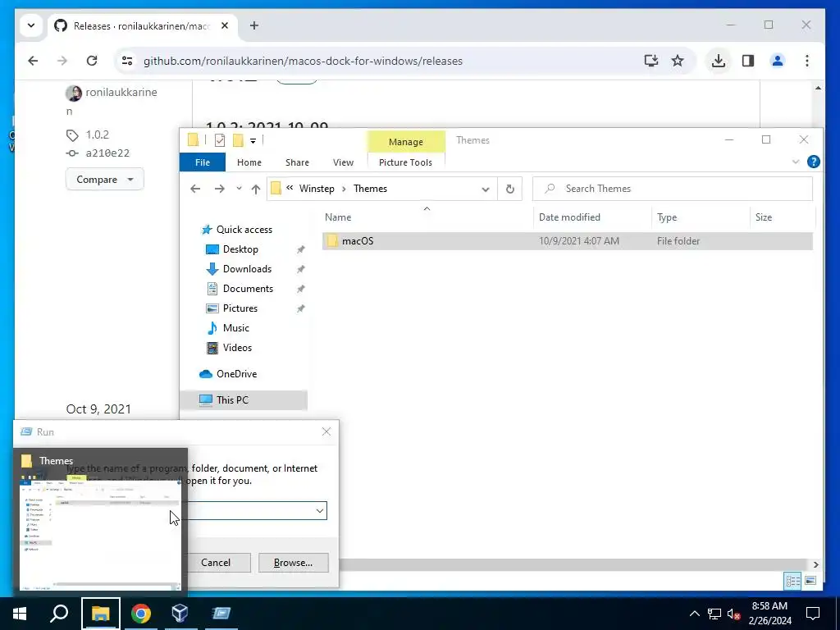This screenshot has height=630, width=840.
Task: Install app icon in Chrome address bar
Action: coord(651,61)
